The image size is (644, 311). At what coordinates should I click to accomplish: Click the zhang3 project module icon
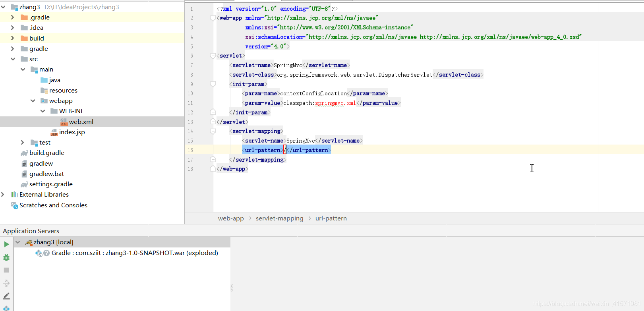click(14, 7)
